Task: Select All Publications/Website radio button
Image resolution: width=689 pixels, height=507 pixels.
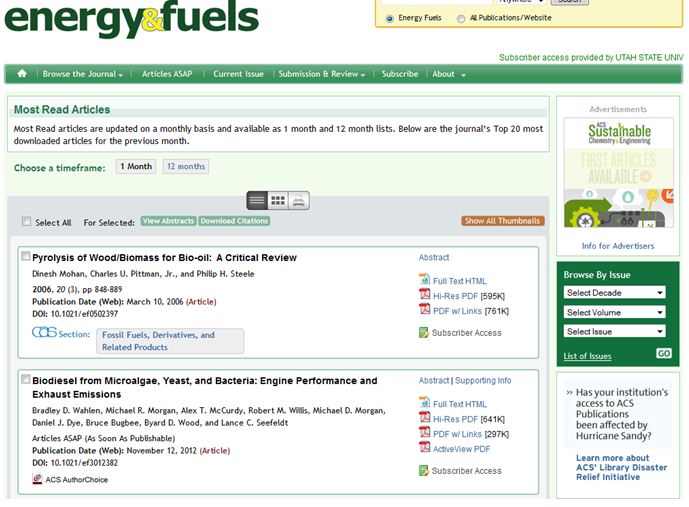Action: (x=461, y=18)
